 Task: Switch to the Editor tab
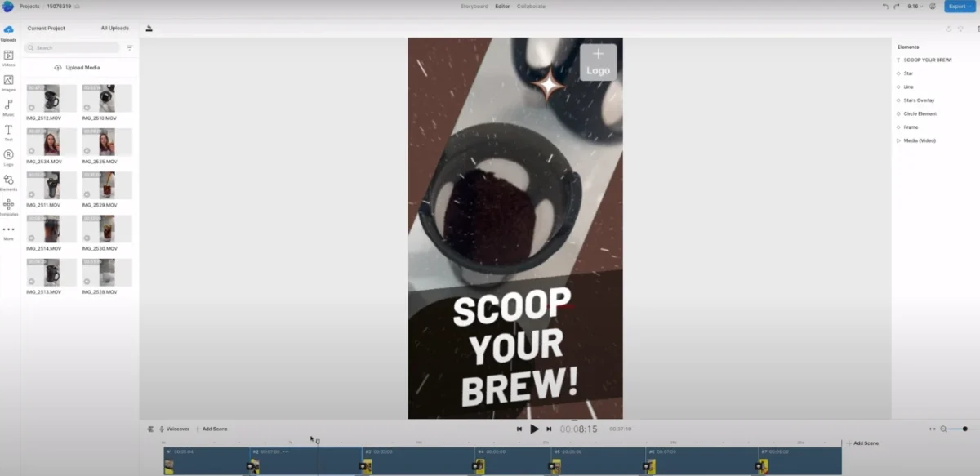point(502,7)
